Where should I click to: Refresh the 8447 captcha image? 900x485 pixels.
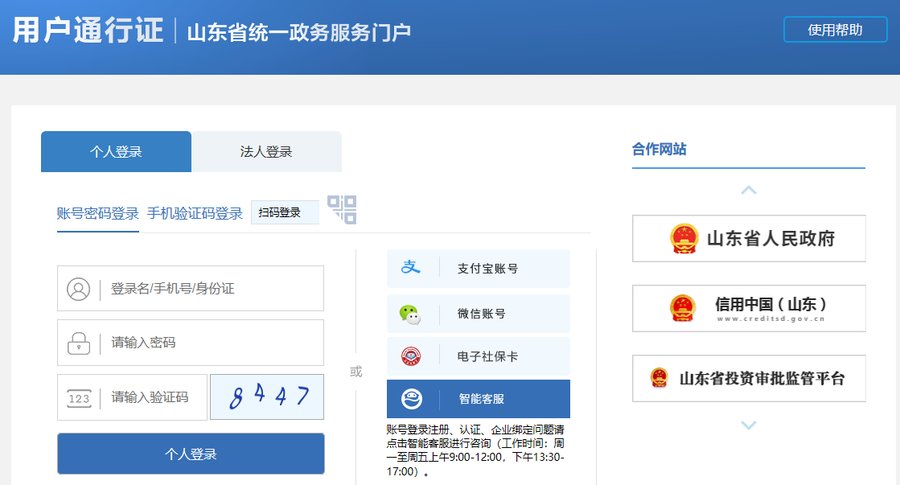267,397
